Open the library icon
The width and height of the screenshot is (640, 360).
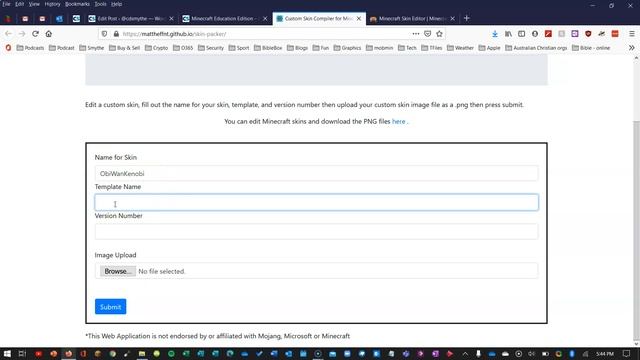[508, 34]
